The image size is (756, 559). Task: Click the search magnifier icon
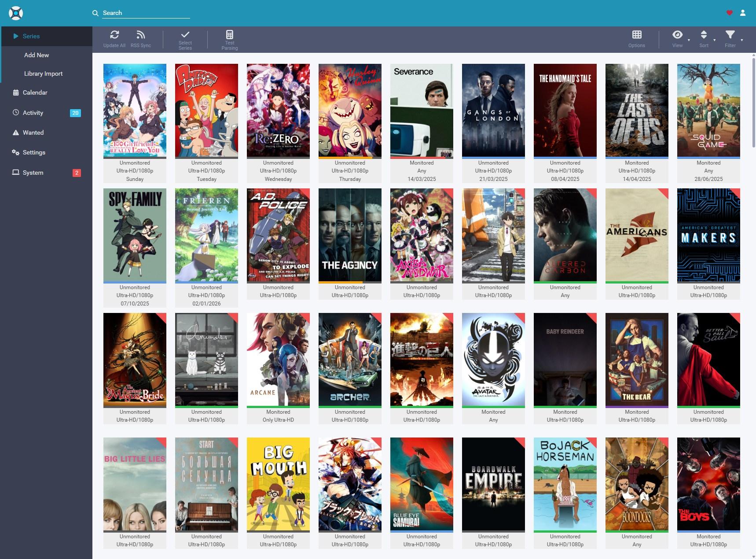tap(95, 13)
